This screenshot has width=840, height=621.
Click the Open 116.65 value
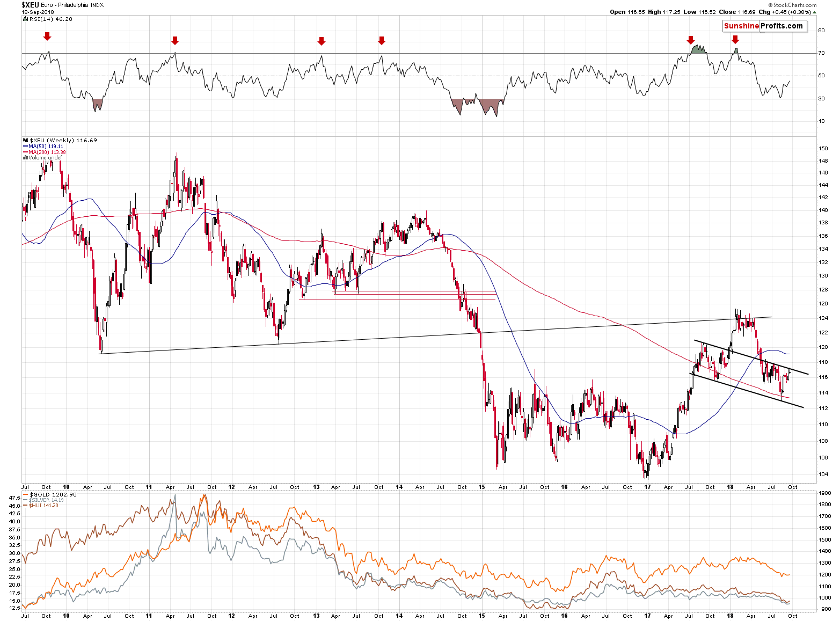(627, 12)
